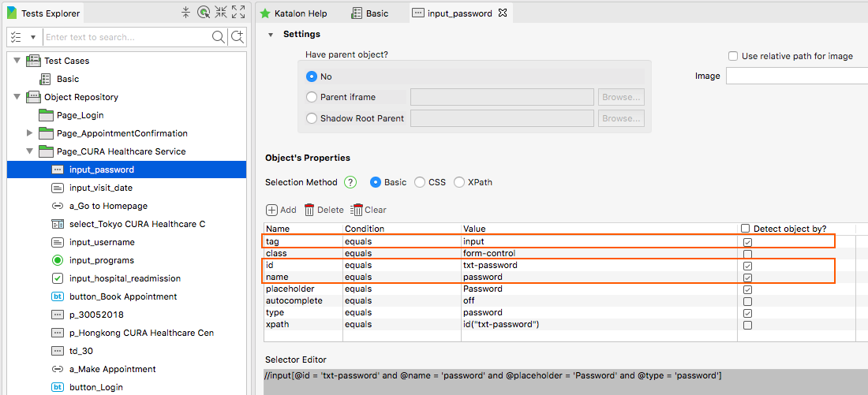Click the Object Repository folder icon
The height and width of the screenshot is (395, 868).
pyautogui.click(x=33, y=97)
